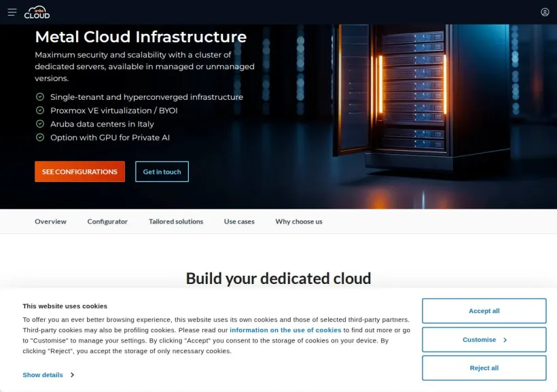
Task: Click checkmark icon beside Proxmox VE virtualization
Action: 40,110
